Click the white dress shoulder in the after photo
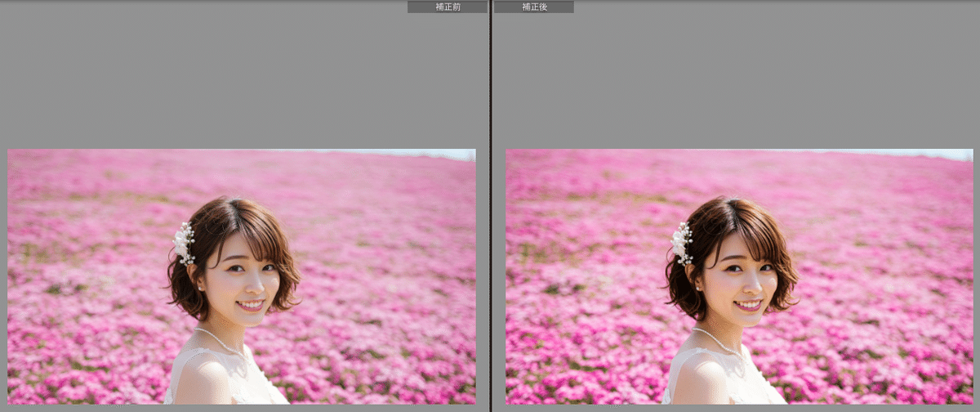The width and height of the screenshot is (980, 412). (698, 376)
